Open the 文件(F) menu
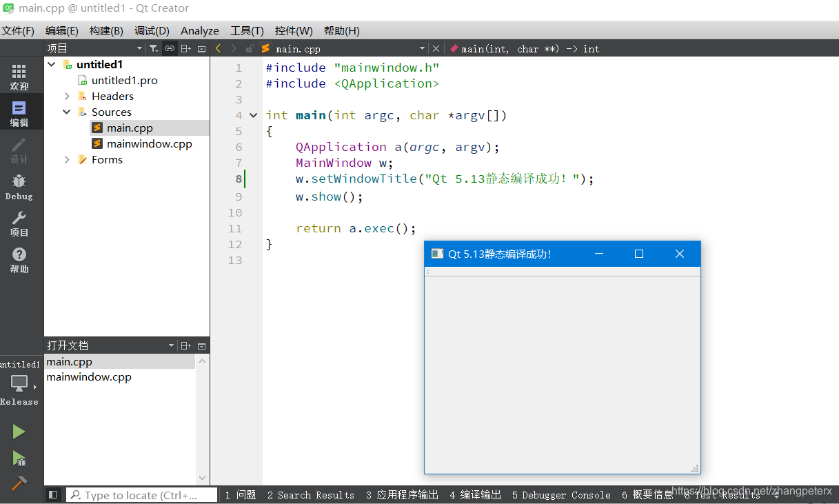 click(18, 30)
